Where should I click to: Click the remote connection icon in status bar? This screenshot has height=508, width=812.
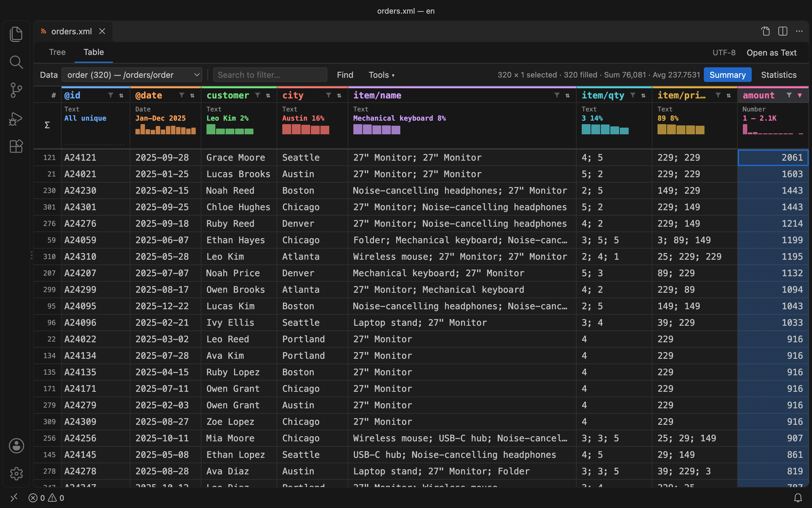click(14, 498)
